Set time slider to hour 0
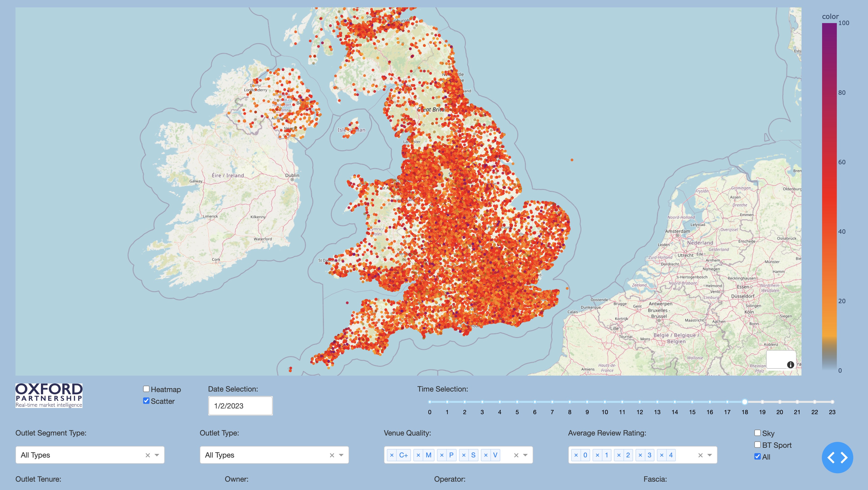 coord(430,402)
